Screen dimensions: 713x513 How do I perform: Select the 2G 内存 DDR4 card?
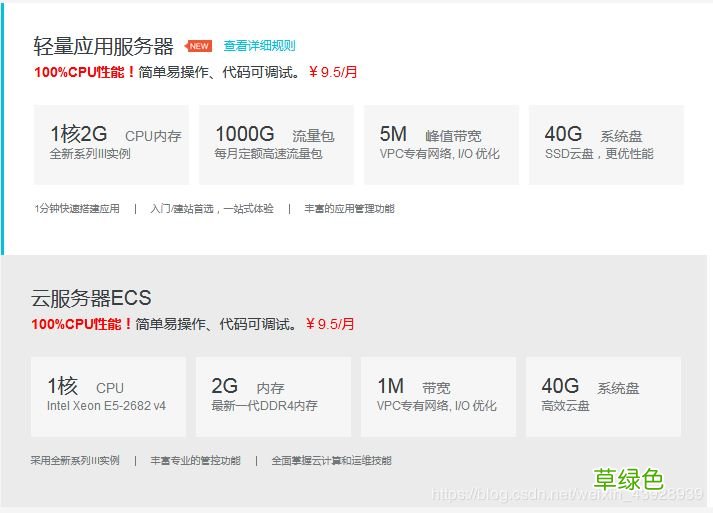pyautogui.click(x=273, y=397)
